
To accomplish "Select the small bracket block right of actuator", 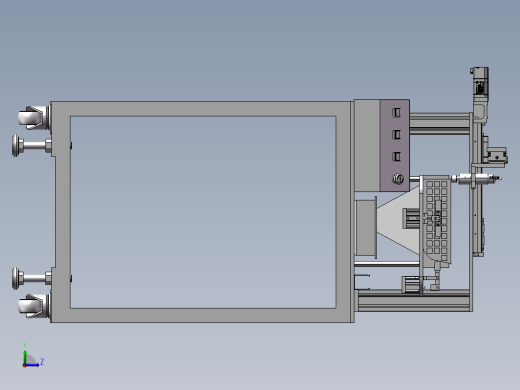I will tap(497, 156).
